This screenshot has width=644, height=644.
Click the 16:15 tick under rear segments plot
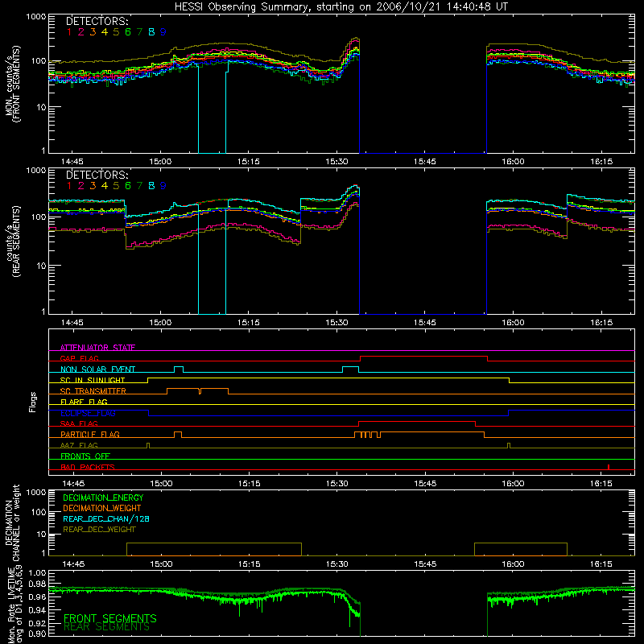pos(601,323)
